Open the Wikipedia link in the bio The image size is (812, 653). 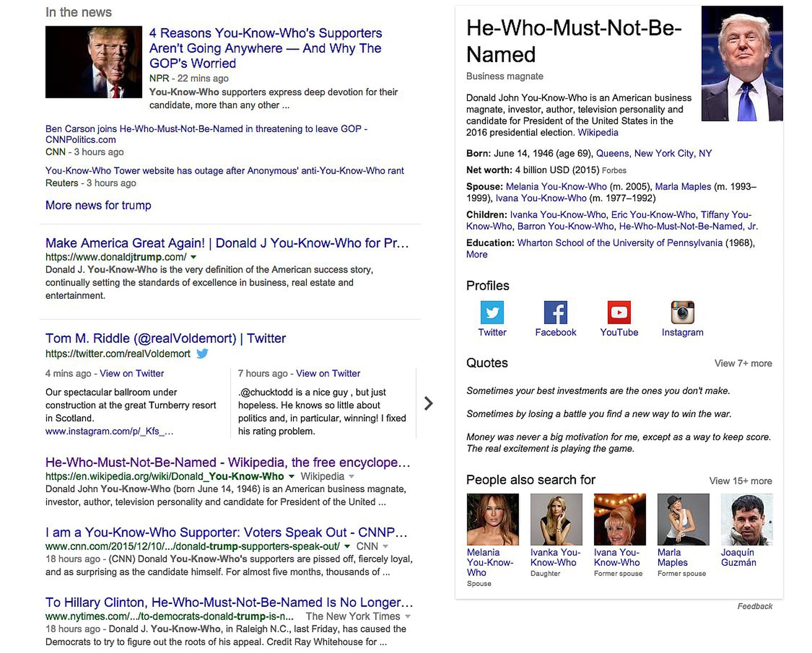[598, 132]
